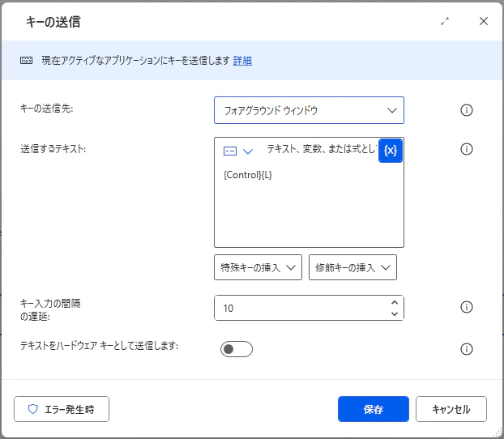Click the variable picker {x} icon
This screenshot has width=504, height=439.
click(x=391, y=151)
